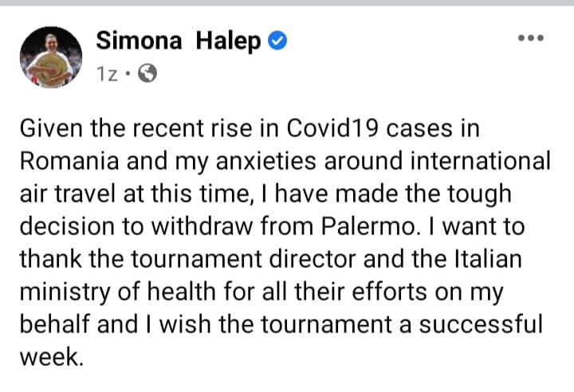The width and height of the screenshot is (574, 392).
Task: Open the Simona Halep profile name link
Action: pos(179,41)
